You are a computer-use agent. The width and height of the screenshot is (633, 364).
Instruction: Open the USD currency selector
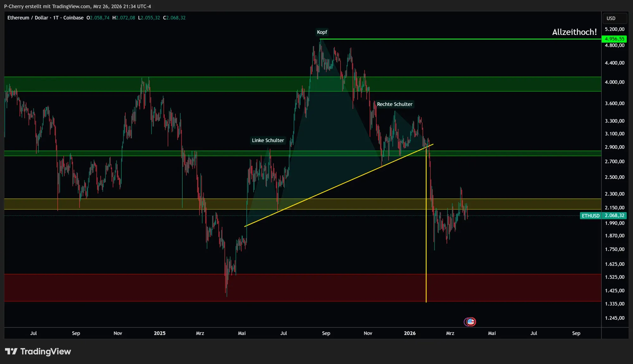614,18
